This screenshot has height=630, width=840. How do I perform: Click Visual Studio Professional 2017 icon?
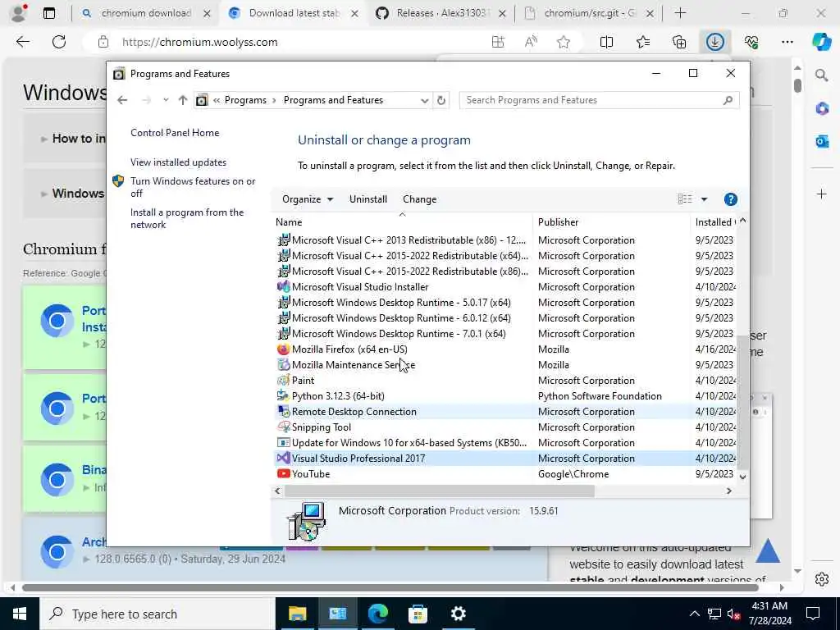[283, 459]
